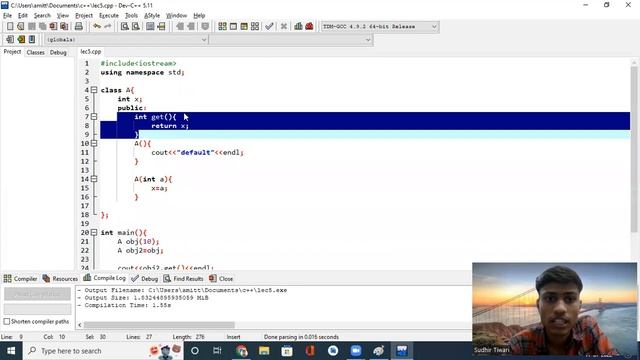Viewport: 640px width, 360px height.
Task: Click the Save All toolbar icon
Action: [x=42, y=27]
